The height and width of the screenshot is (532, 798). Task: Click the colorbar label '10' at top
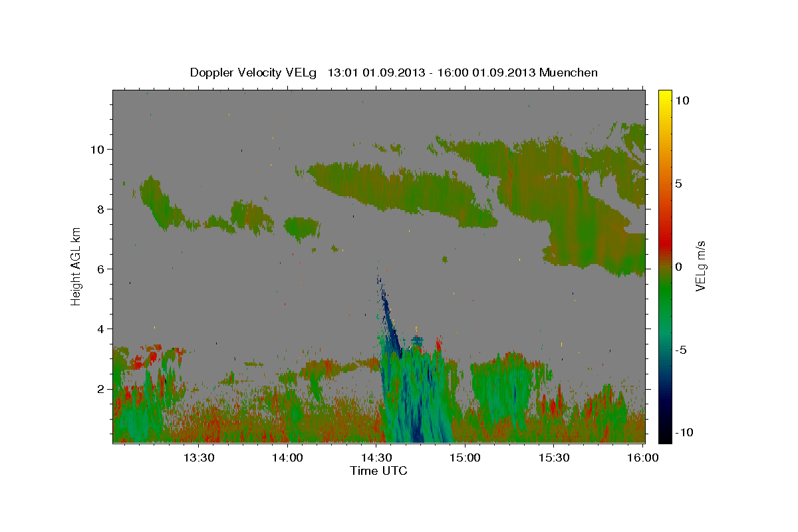coord(682,100)
